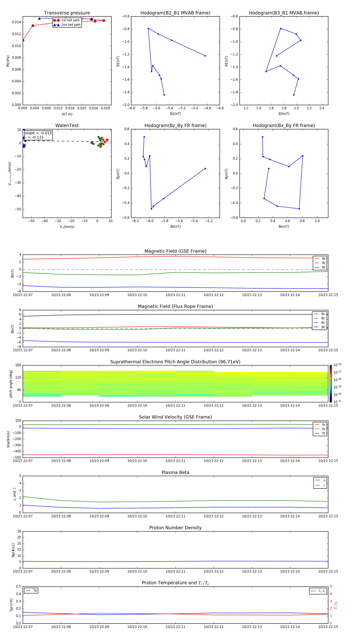Click the "Magnetic Field (Flux Rope Frame)" title
Image resolution: width=351 pixels, height=644 pixels.
[175, 307]
